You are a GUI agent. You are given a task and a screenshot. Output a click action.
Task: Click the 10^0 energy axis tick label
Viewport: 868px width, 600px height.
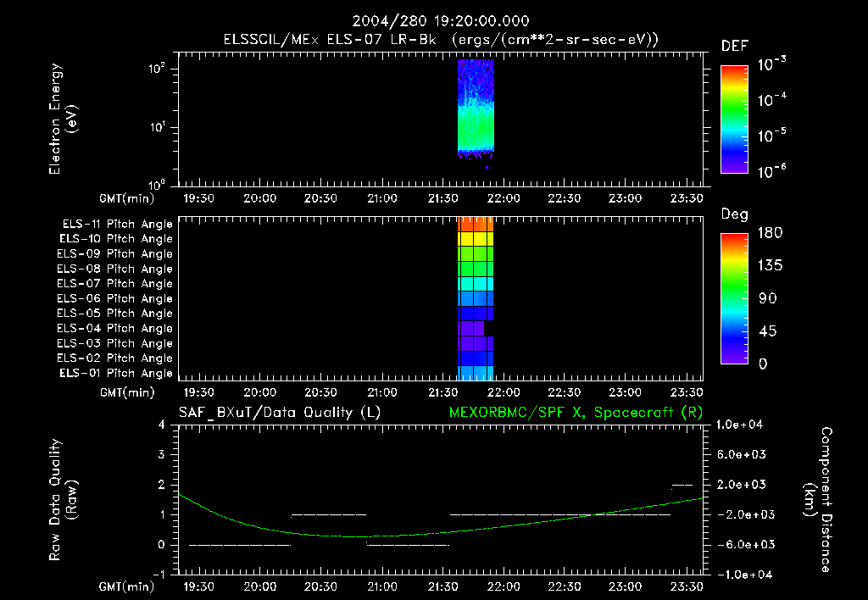[x=157, y=184]
